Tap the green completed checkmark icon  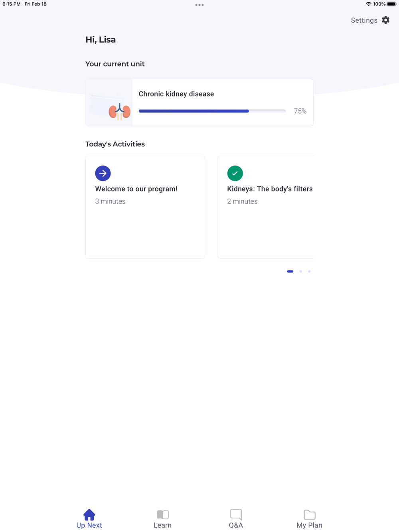pos(235,173)
